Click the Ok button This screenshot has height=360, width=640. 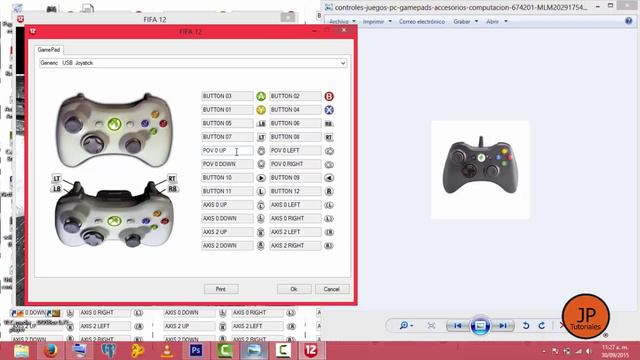(294, 289)
